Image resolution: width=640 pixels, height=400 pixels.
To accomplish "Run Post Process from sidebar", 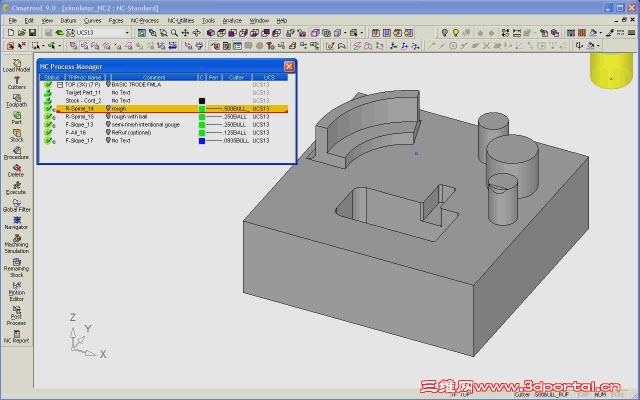I will coord(16,316).
